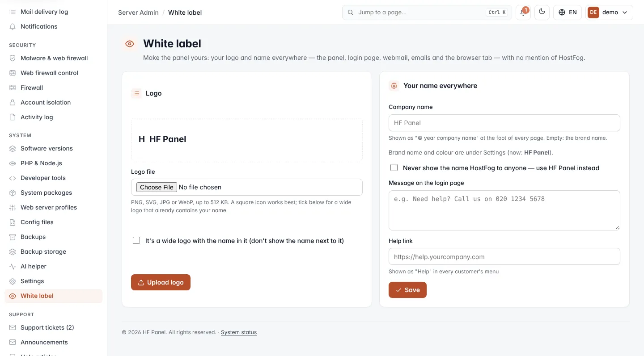The image size is (644, 356).
Task: Open Web firewall control page
Action: (54, 73)
